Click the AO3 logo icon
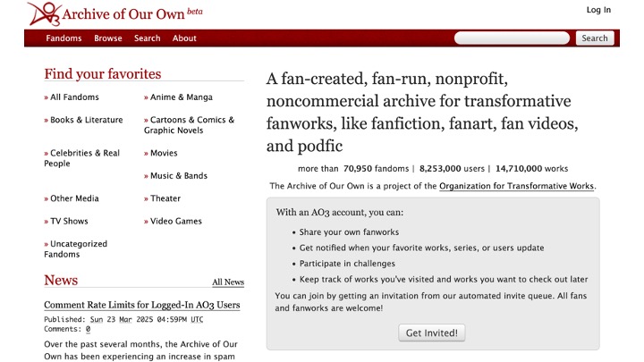Viewport: 644px width, 362px height. click(45, 14)
